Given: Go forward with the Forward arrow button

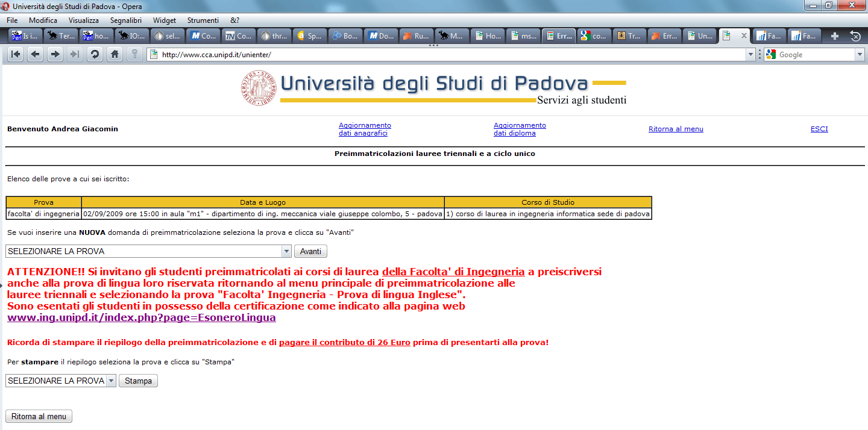Looking at the screenshot, I should coord(55,54).
